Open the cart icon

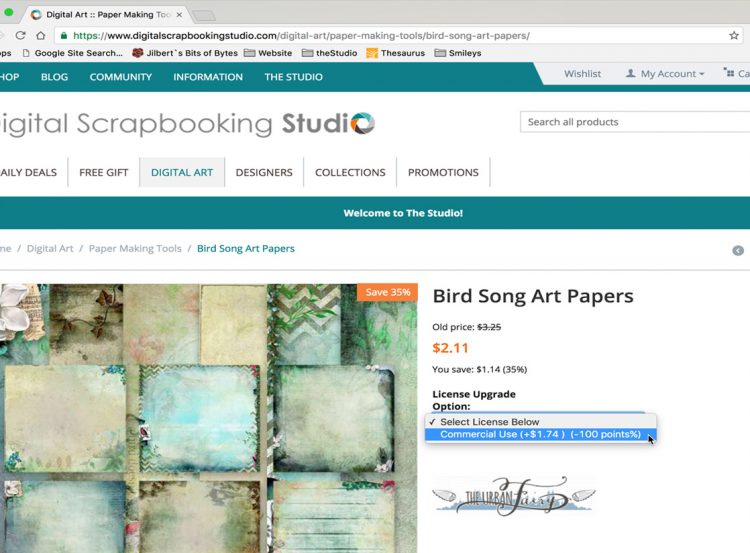729,73
